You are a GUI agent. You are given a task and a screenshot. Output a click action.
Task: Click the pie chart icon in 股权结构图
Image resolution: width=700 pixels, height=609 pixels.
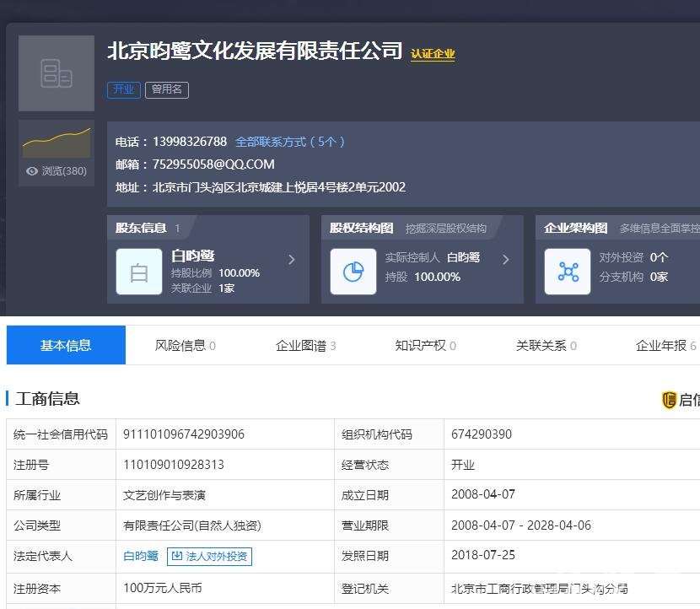353,272
